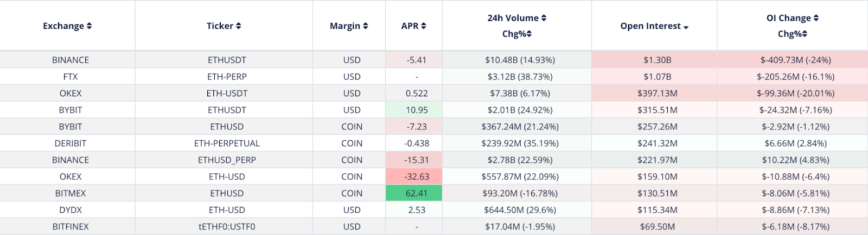Click the Open Interest column header
868x235 pixels.
[x=650, y=26]
